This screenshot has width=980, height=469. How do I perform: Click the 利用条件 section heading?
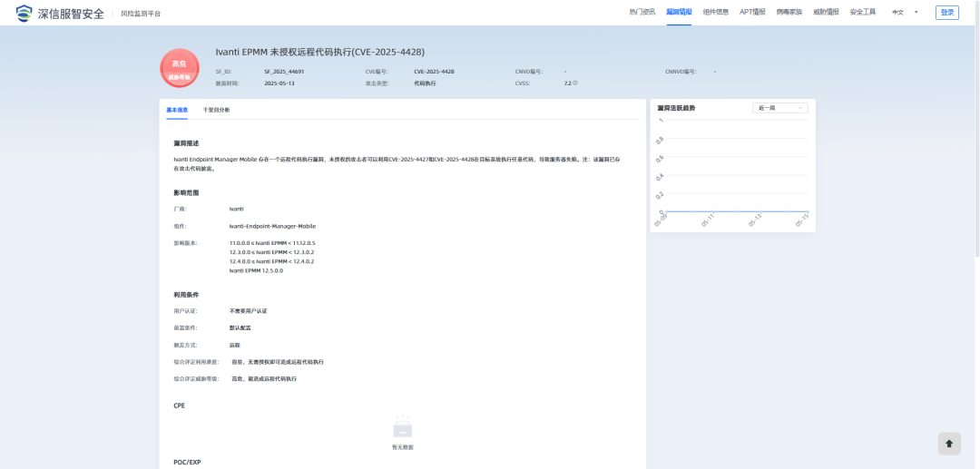tap(186, 295)
